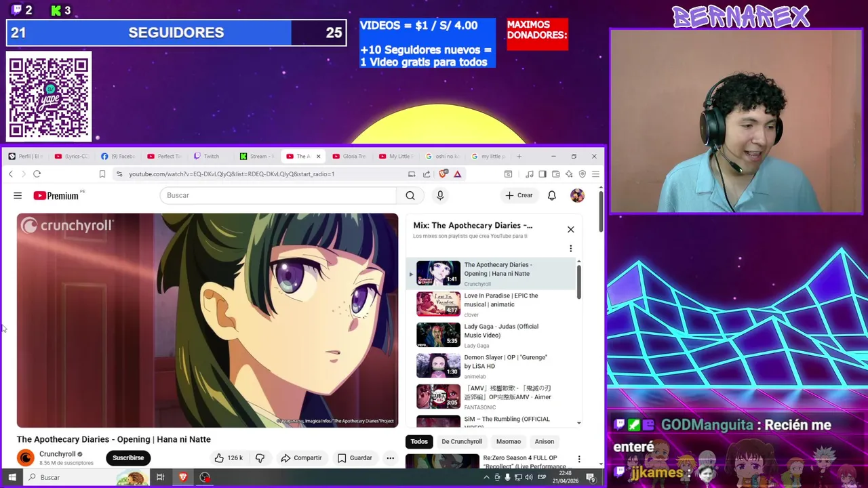Switch to the Facebook tab
868x488 pixels.
[119, 157]
